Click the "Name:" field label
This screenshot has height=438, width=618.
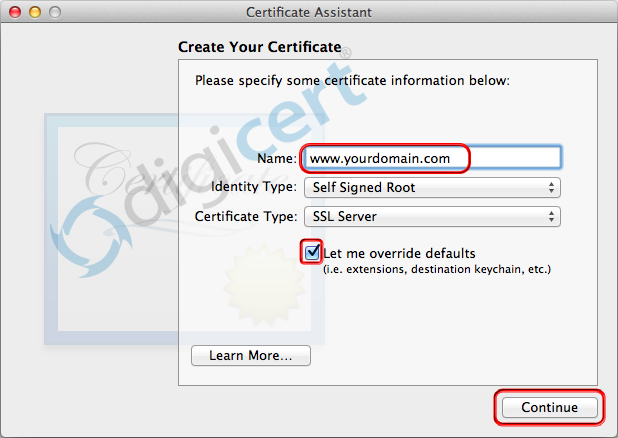pyautogui.click(x=276, y=158)
